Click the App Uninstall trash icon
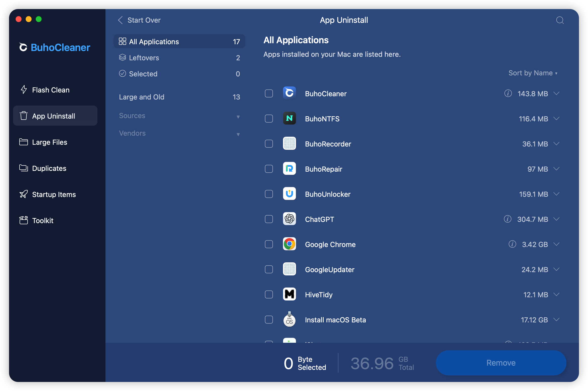The height and width of the screenshot is (391, 588). 24,116
